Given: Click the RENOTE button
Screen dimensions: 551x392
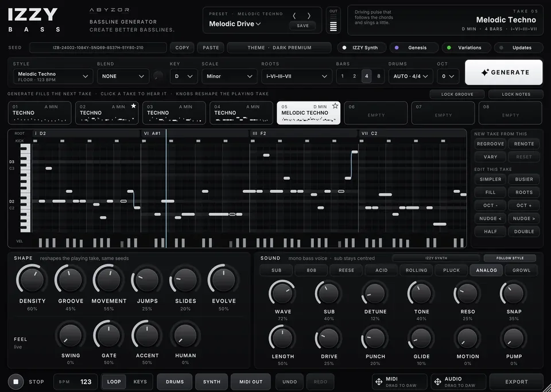Looking at the screenshot, I should (x=524, y=143).
